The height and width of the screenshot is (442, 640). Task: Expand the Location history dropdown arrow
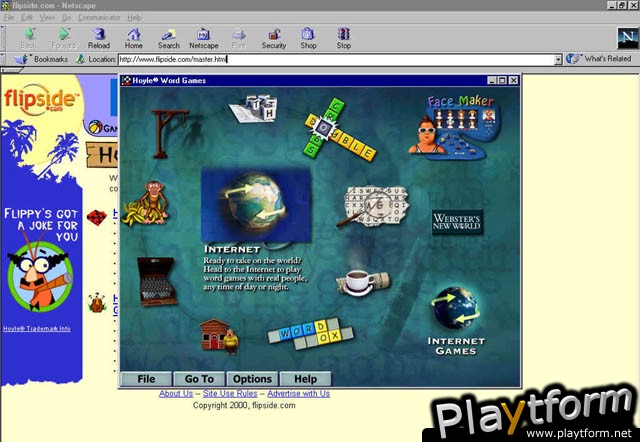[558, 60]
